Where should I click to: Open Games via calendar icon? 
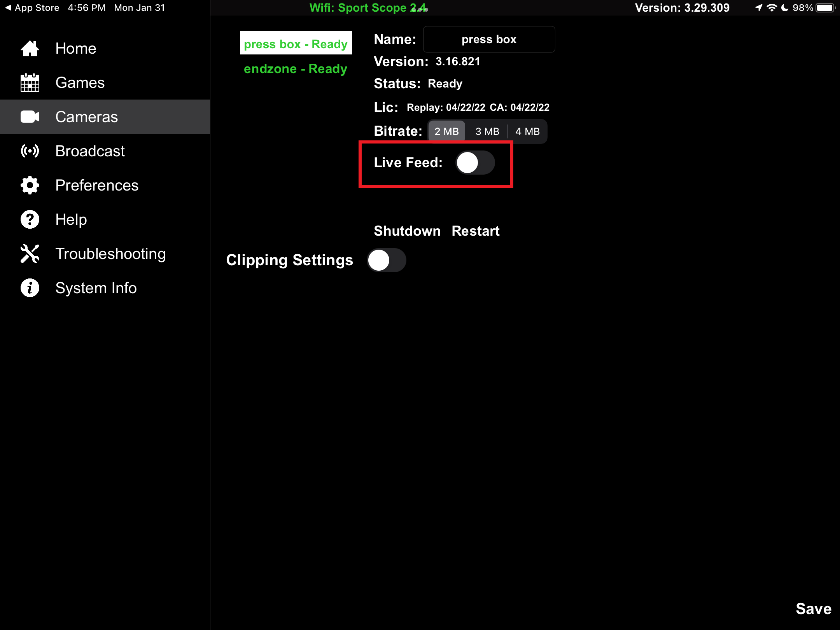click(30, 82)
